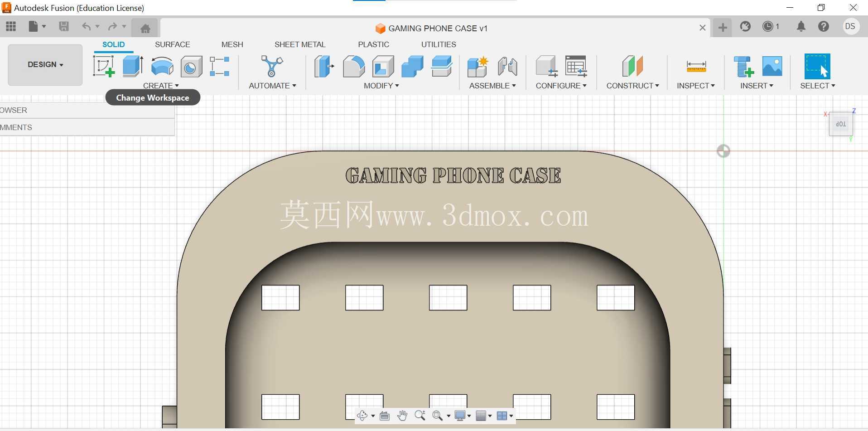This screenshot has width=868, height=431.
Task: Select the Shell tool
Action: coord(383,66)
